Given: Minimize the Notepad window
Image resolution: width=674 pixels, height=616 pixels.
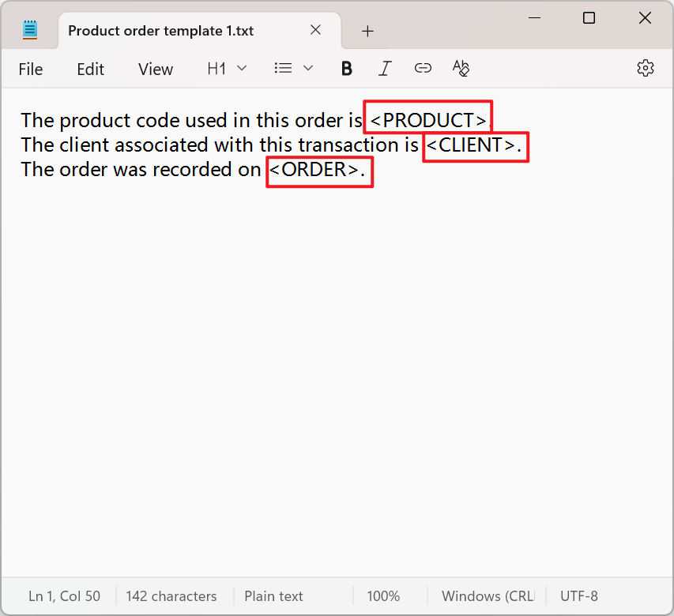Looking at the screenshot, I should pyautogui.click(x=534, y=17).
